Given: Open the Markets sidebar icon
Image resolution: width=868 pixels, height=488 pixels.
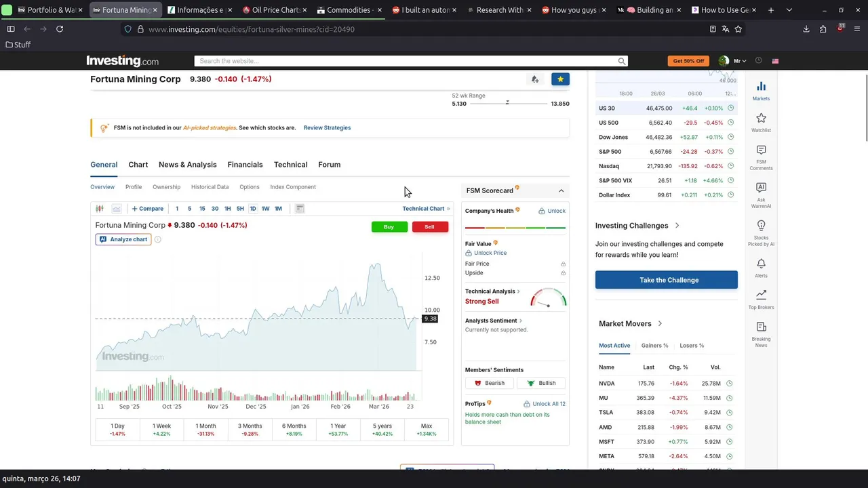Looking at the screenshot, I should 761,91.
